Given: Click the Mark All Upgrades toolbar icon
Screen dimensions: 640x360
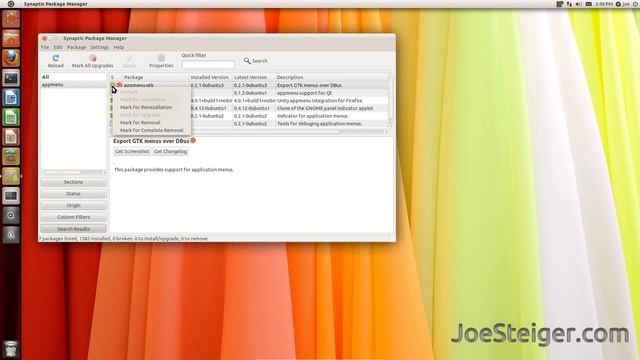Looking at the screenshot, I should click(93, 58).
